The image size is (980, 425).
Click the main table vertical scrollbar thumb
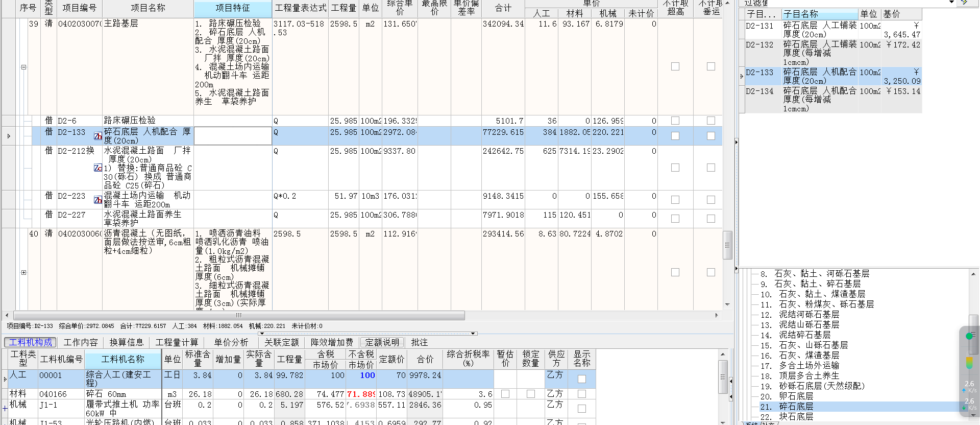tap(727, 246)
